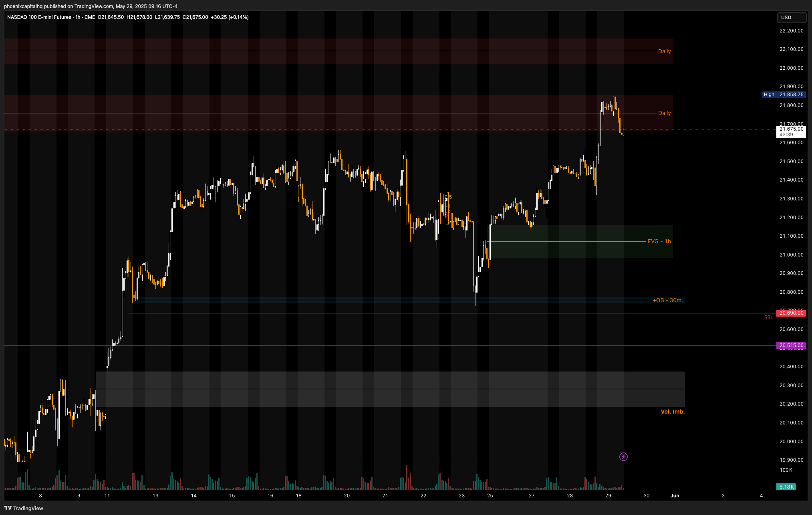Click the NASDAQ 100 E-mini Futures title

coord(39,17)
